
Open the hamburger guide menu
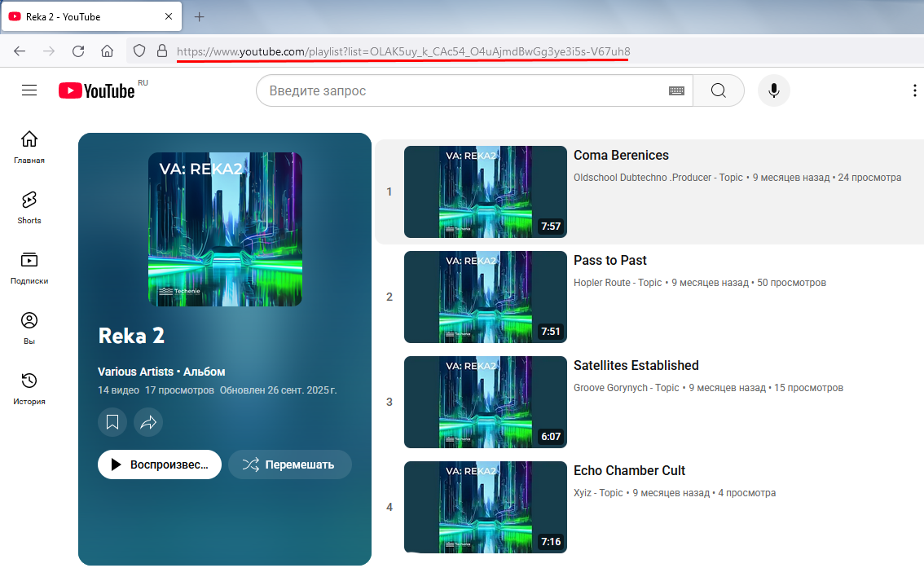(x=29, y=90)
